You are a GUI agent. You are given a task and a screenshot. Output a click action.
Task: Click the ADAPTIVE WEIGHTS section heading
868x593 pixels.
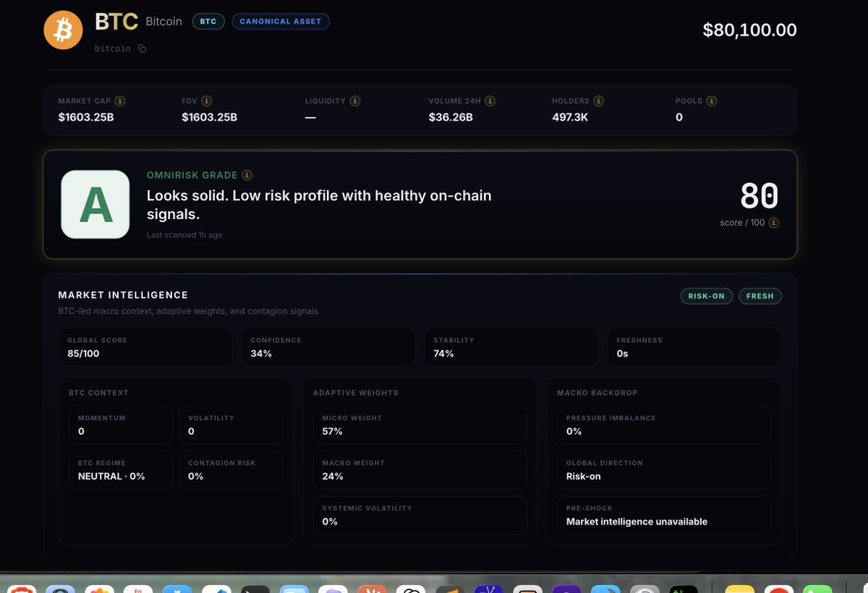click(355, 393)
